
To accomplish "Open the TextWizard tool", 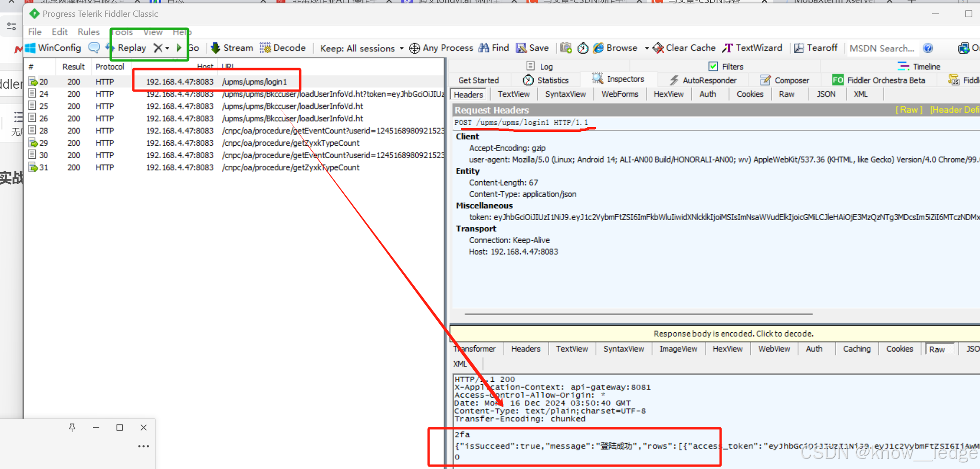I will coord(752,48).
